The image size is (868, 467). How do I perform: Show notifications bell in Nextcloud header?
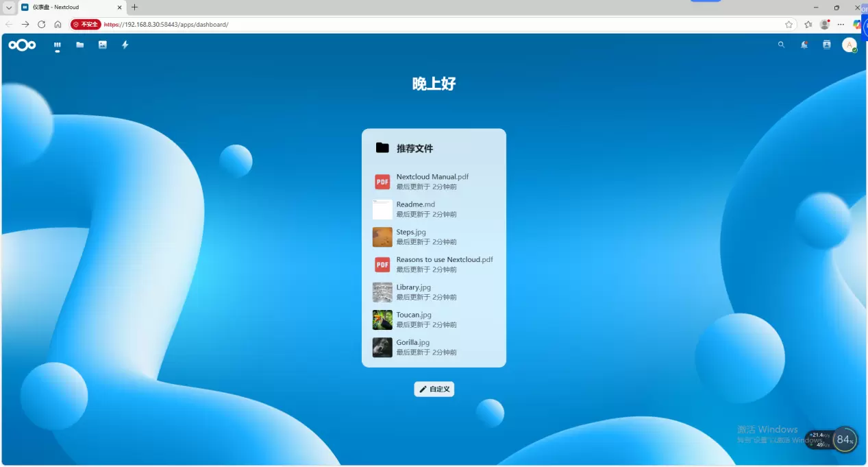(x=804, y=45)
